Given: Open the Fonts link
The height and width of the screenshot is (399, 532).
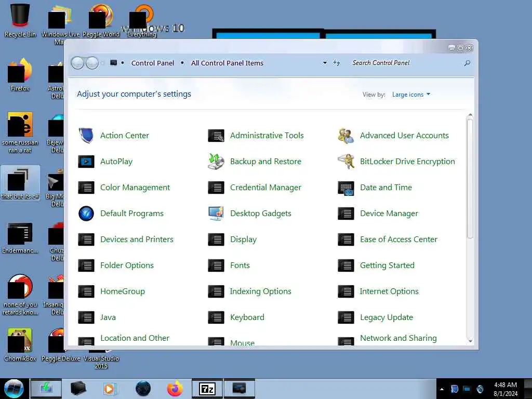Looking at the screenshot, I should 240,265.
